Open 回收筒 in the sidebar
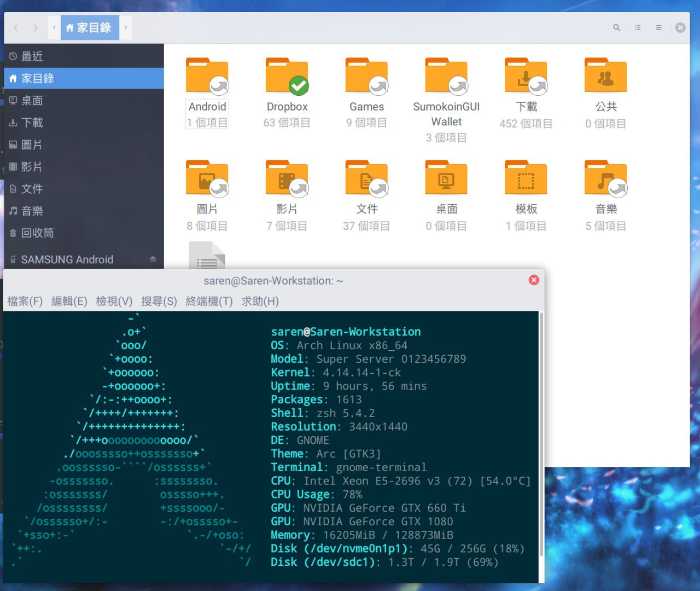The height and width of the screenshot is (591, 700). point(84,233)
